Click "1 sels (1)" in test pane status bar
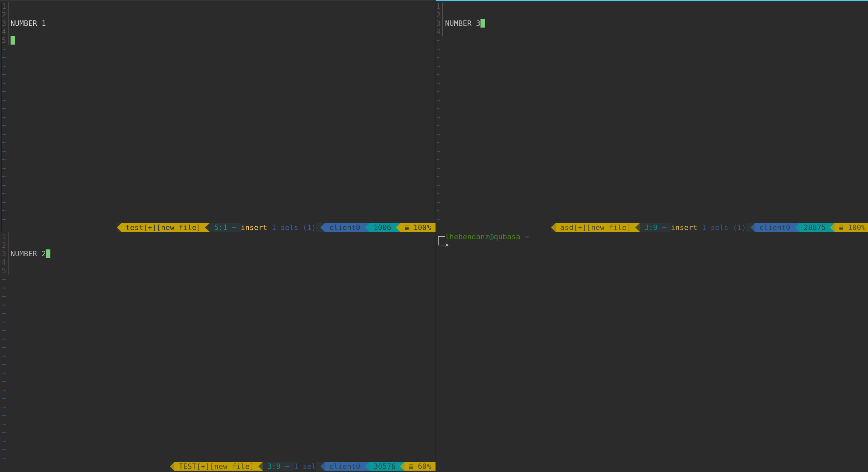Image resolution: width=868 pixels, height=472 pixels. [x=294, y=228]
